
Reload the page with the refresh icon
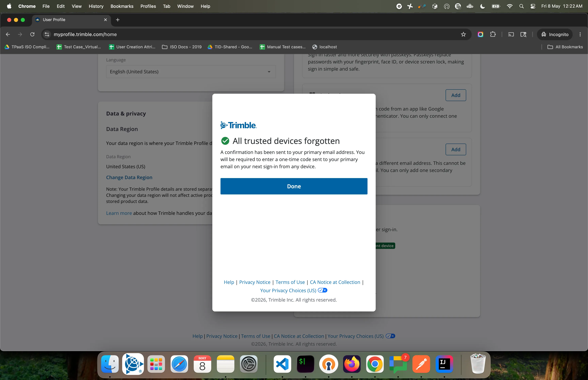32,34
